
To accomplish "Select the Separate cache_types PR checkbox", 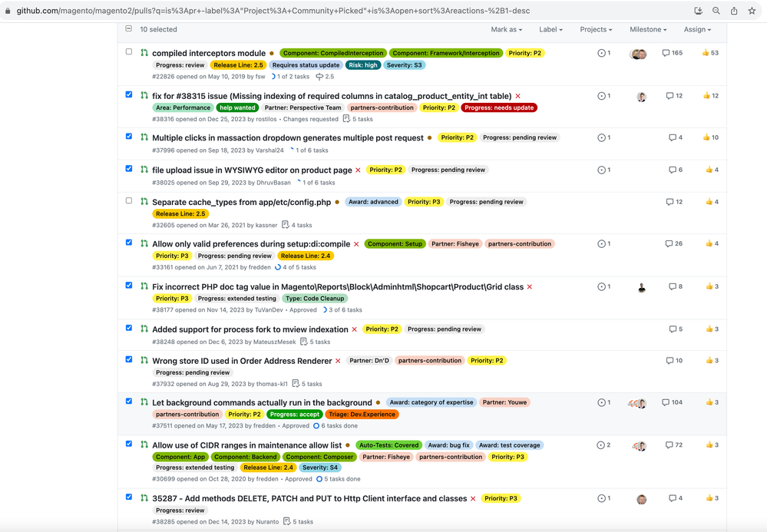I will pos(128,201).
